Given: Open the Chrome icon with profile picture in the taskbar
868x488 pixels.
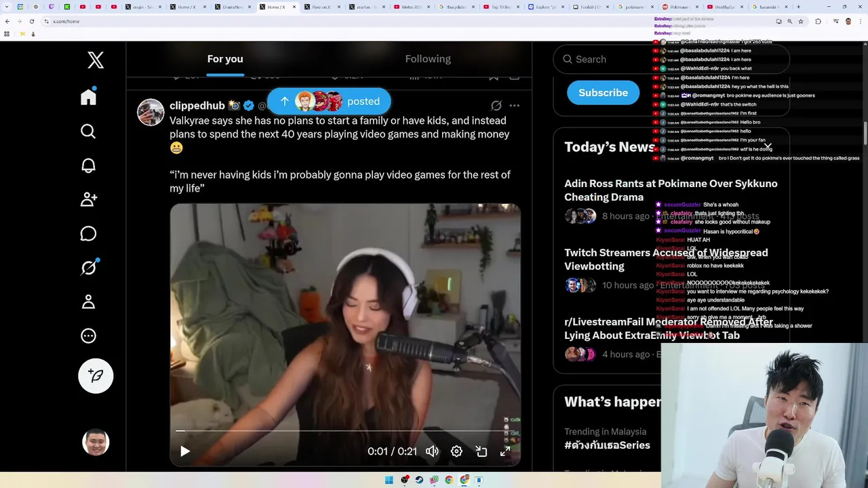Looking at the screenshot, I should point(465,480).
